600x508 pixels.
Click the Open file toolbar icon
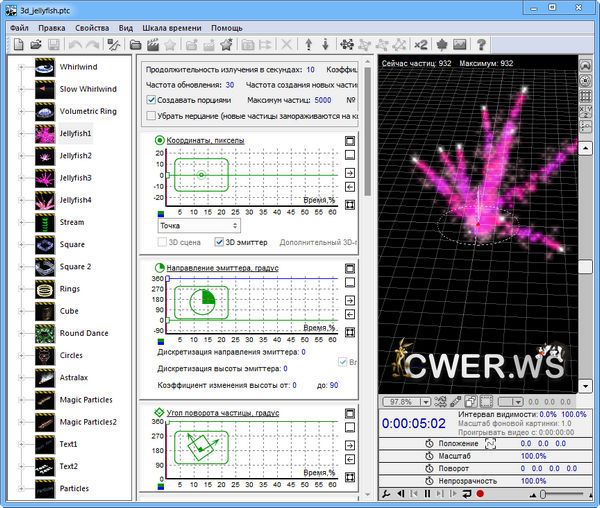pyautogui.click(x=35, y=45)
